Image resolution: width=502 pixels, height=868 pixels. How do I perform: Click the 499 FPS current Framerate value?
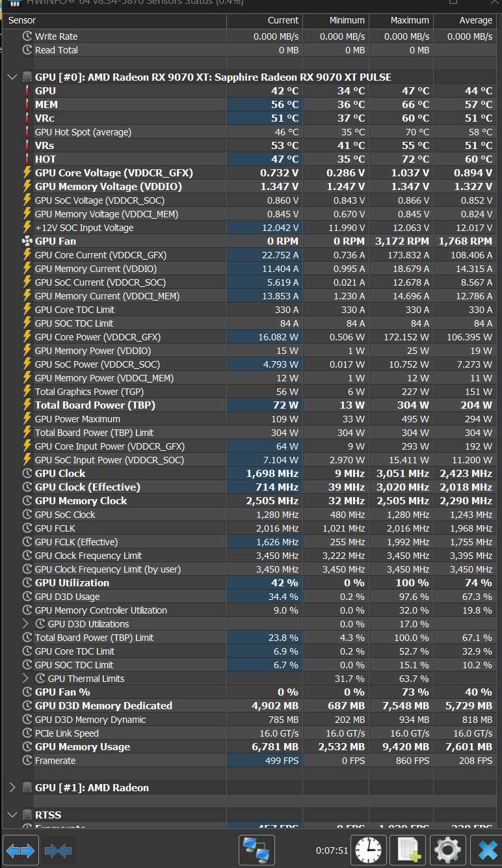tap(282, 761)
